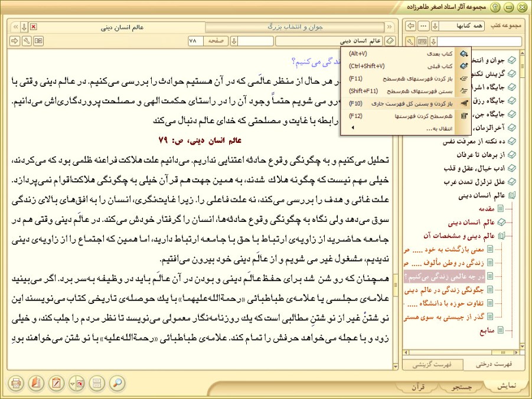Click the empty field left of the book title

[256, 41]
